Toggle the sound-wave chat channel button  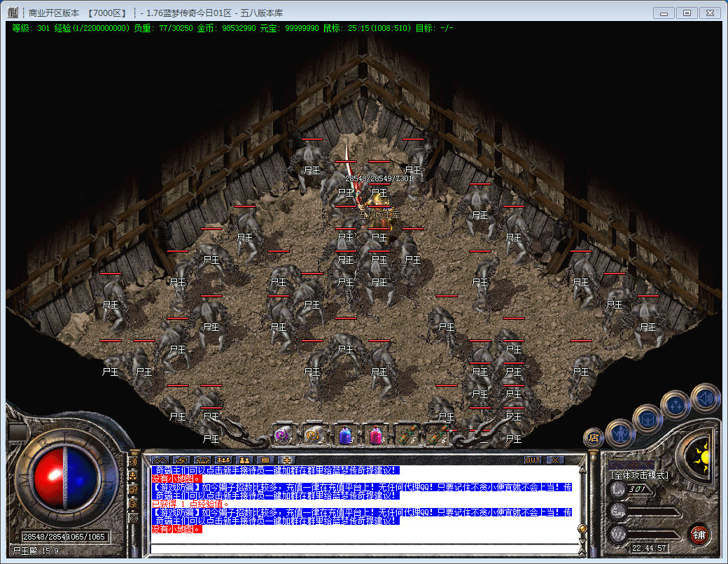[133, 462]
